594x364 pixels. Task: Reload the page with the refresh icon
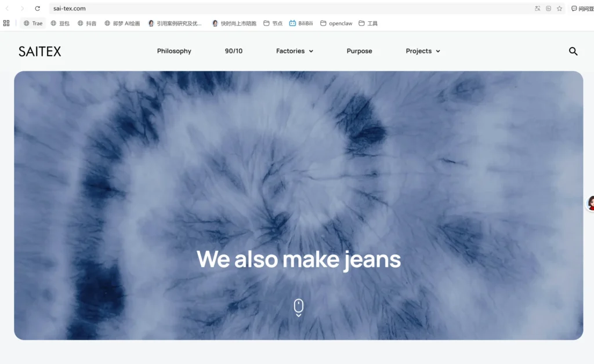point(38,9)
